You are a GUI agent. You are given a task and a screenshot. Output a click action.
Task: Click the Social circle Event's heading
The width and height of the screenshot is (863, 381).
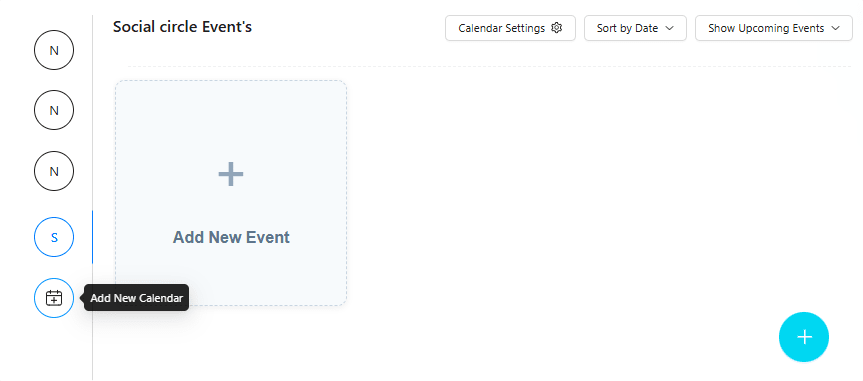(182, 26)
